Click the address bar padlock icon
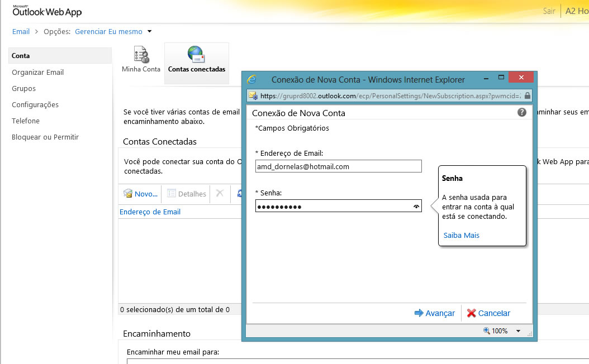Image resolution: width=589 pixels, height=364 pixels. [x=527, y=95]
